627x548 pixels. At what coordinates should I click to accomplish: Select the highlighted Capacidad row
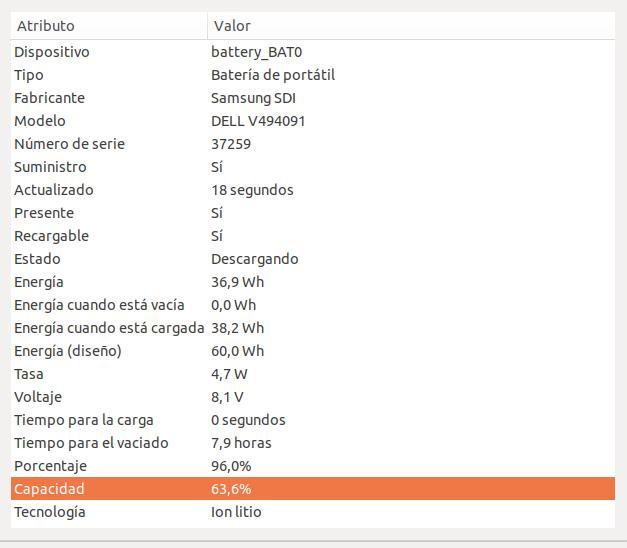tap(313, 488)
